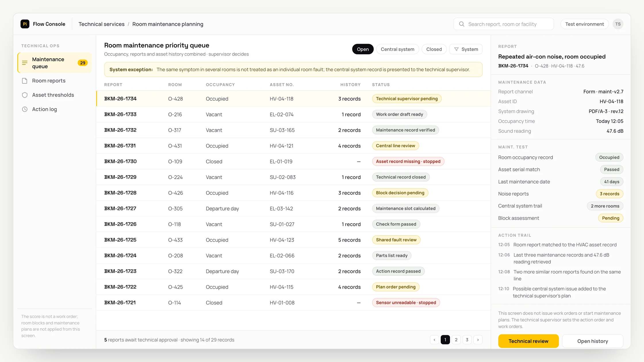This screenshot has height=362, width=644.
Task: Click the Test environment button
Action: coord(584,24)
